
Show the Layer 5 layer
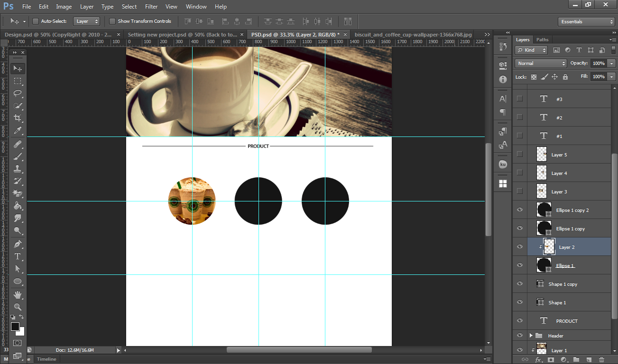(x=520, y=155)
